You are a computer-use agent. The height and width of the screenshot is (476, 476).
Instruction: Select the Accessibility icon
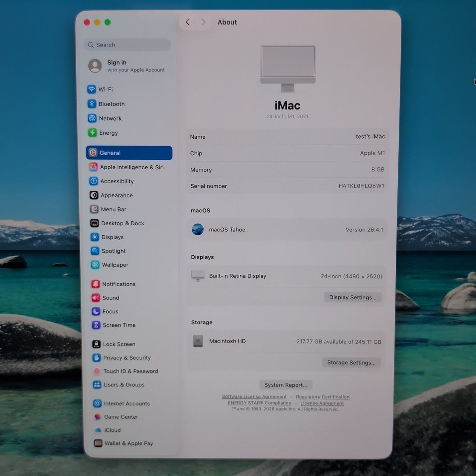pos(94,181)
